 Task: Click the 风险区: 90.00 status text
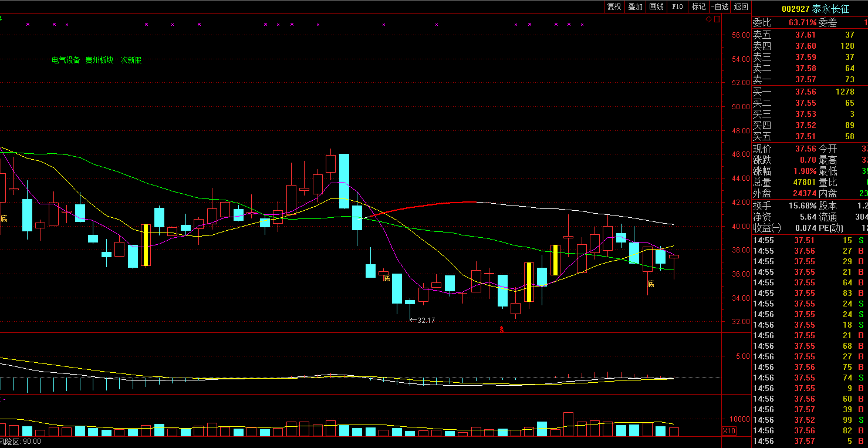21,442
